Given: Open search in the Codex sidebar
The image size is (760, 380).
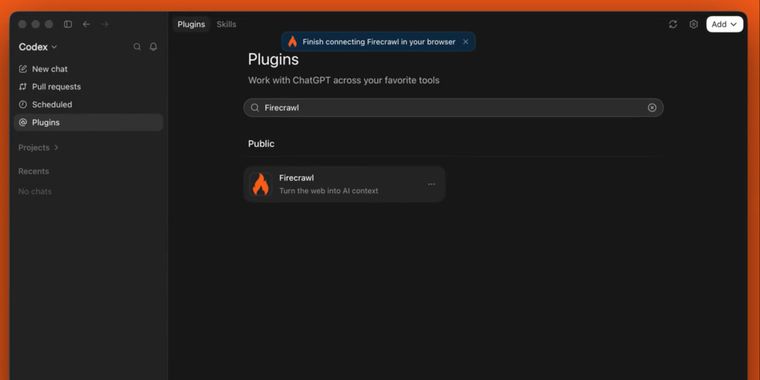Looking at the screenshot, I should (137, 47).
